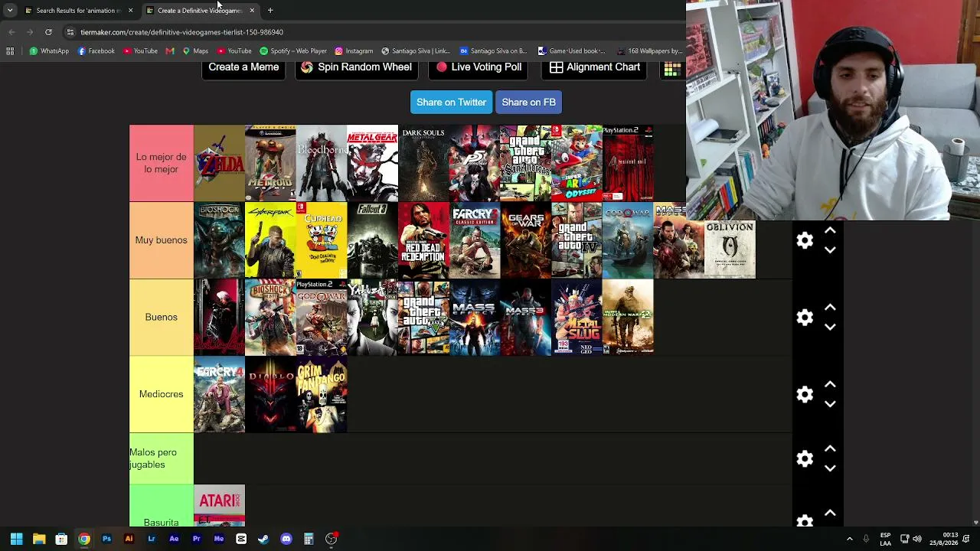Open File Explorer from the taskbar

pos(39,539)
